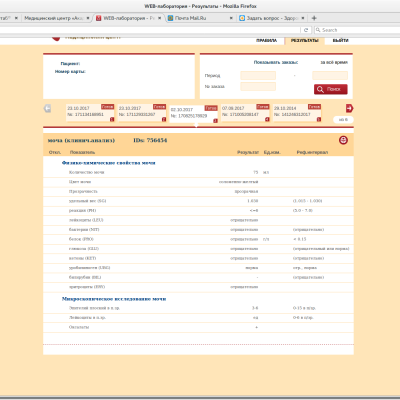Click the browser Search box
400x400 pixels.
358,30
